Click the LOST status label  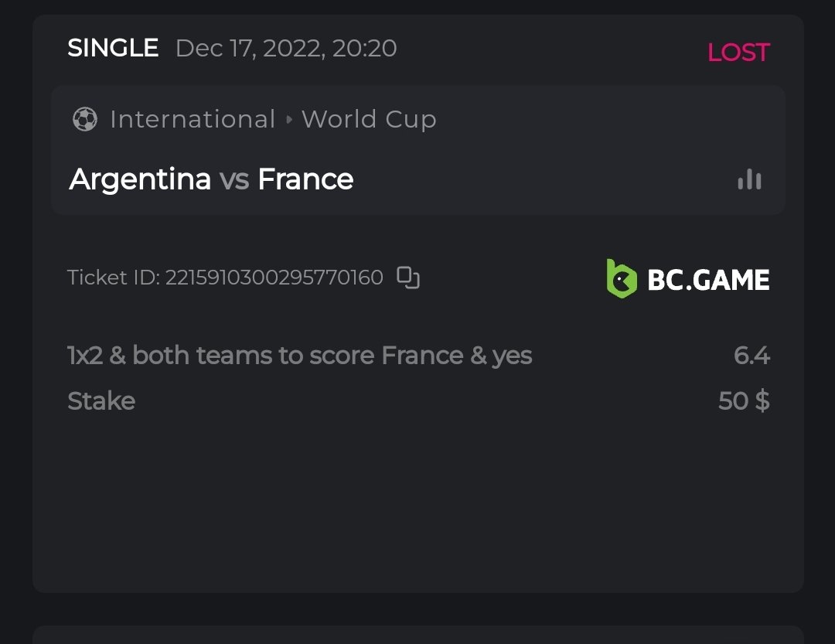pos(738,53)
